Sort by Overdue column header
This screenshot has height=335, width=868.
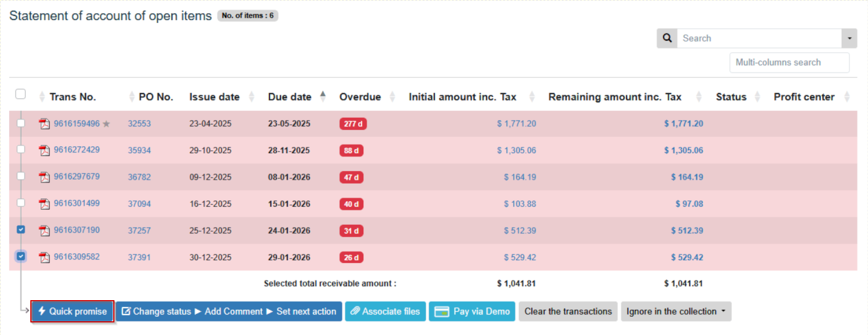coord(360,97)
